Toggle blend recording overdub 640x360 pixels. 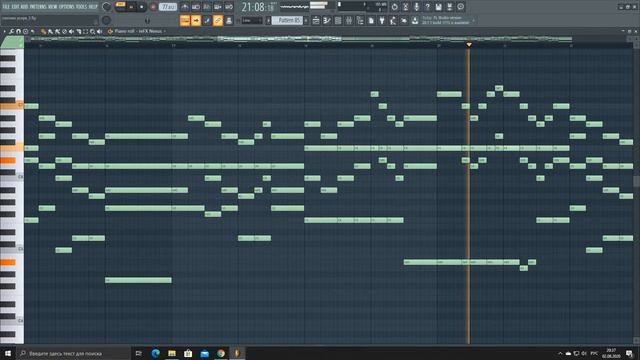(x=218, y=7)
